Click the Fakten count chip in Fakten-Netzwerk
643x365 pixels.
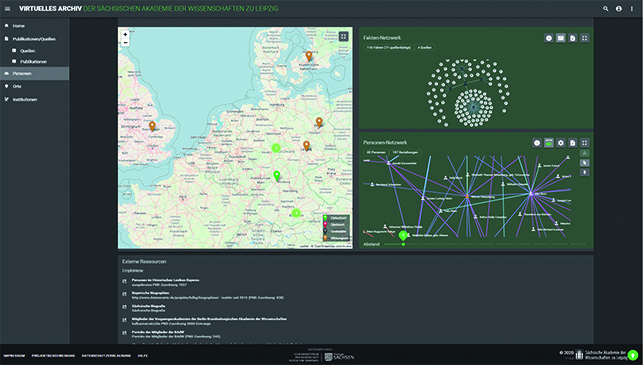(x=388, y=48)
